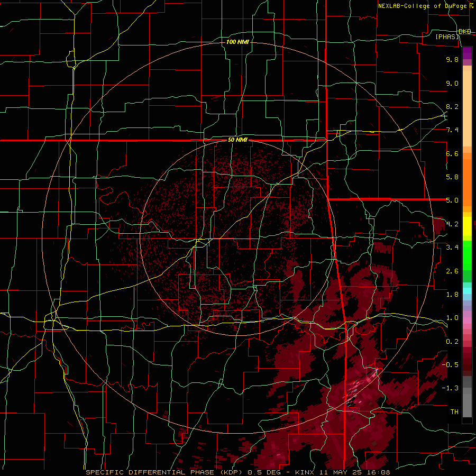Image resolution: width=476 pixels, height=476 pixels.
Task: Click the 2.6 value on the color scale
Action: click(452, 271)
